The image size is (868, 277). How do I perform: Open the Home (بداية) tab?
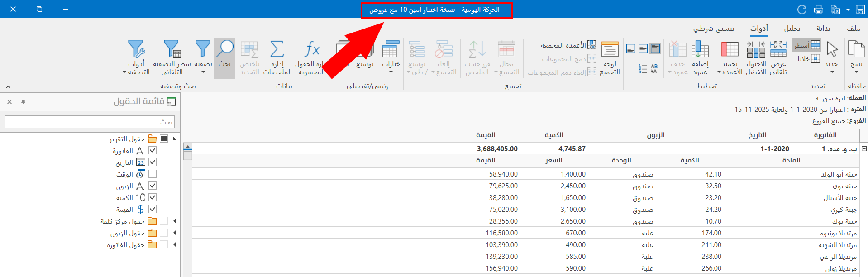pyautogui.click(x=823, y=29)
